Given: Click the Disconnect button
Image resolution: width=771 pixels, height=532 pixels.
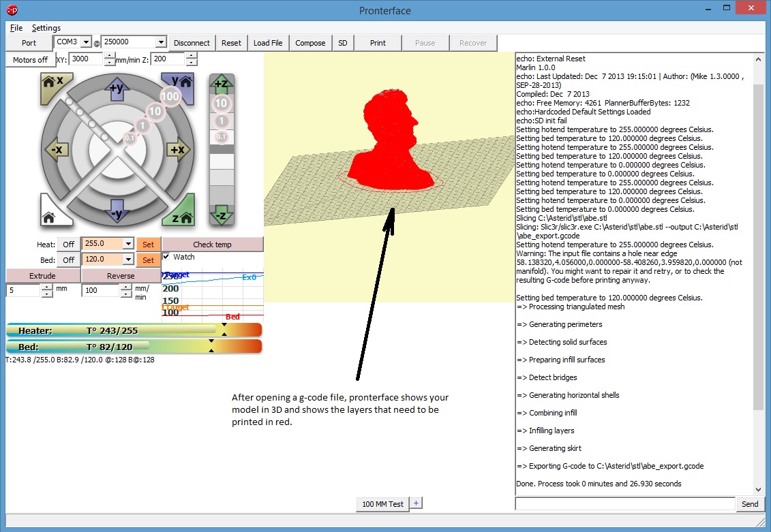Looking at the screenshot, I should pyautogui.click(x=192, y=43).
